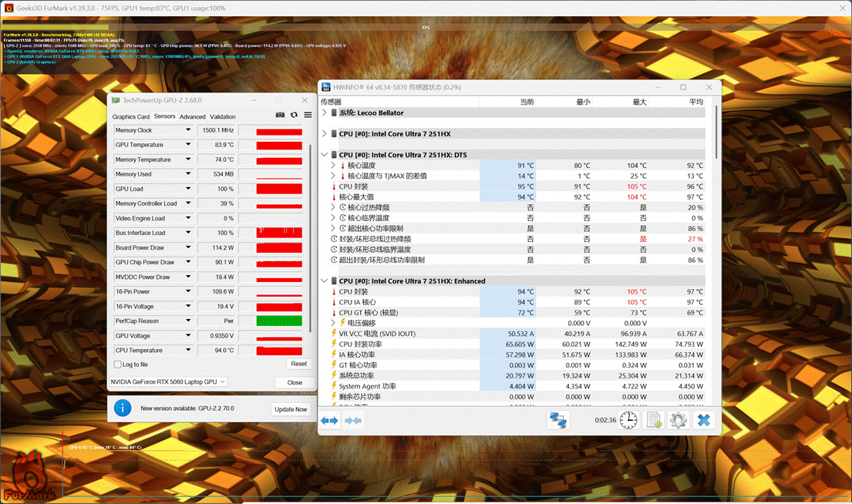The width and height of the screenshot is (852, 504).
Task: Click the 平均 column header
Action: coord(696,102)
